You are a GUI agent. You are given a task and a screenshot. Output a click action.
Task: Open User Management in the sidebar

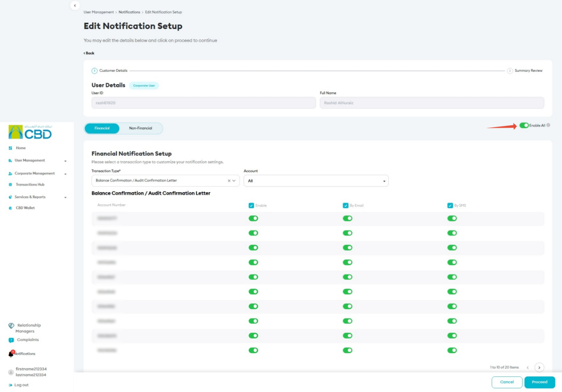tap(30, 161)
